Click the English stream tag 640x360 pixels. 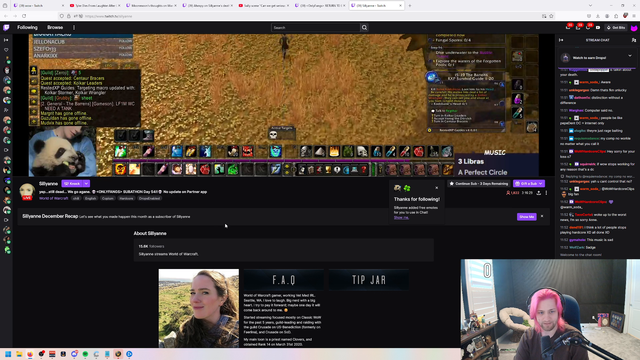point(91,198)
